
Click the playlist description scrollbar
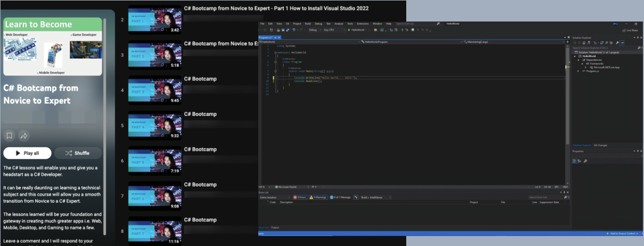104,126
